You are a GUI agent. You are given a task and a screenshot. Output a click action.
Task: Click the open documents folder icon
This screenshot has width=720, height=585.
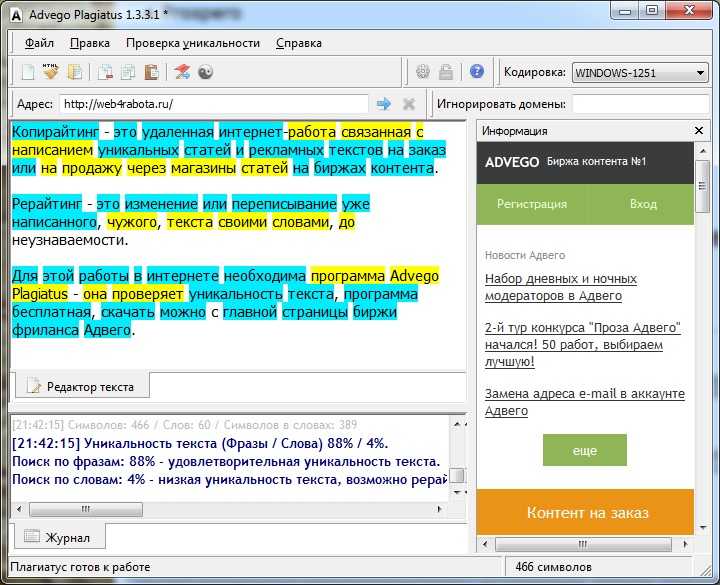pos(75,72)
